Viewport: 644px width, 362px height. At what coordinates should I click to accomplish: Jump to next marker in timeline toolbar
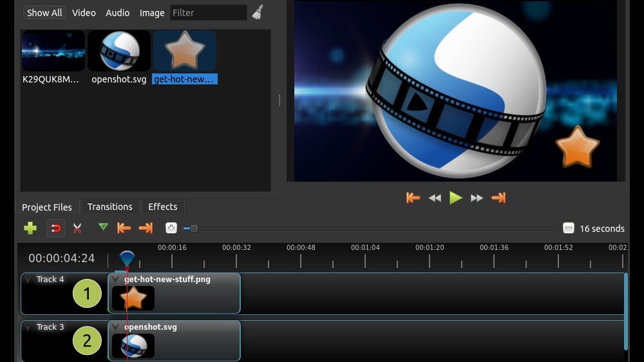[146, 228]
